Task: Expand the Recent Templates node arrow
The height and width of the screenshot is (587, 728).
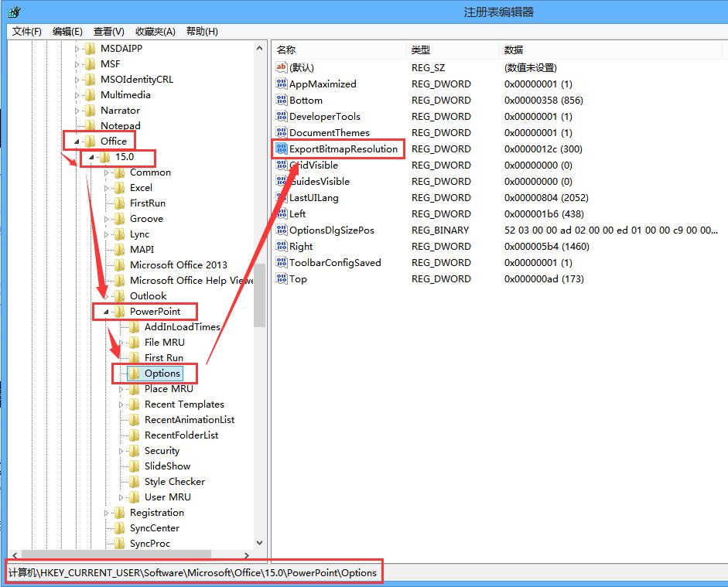Action: pos(121,404)
